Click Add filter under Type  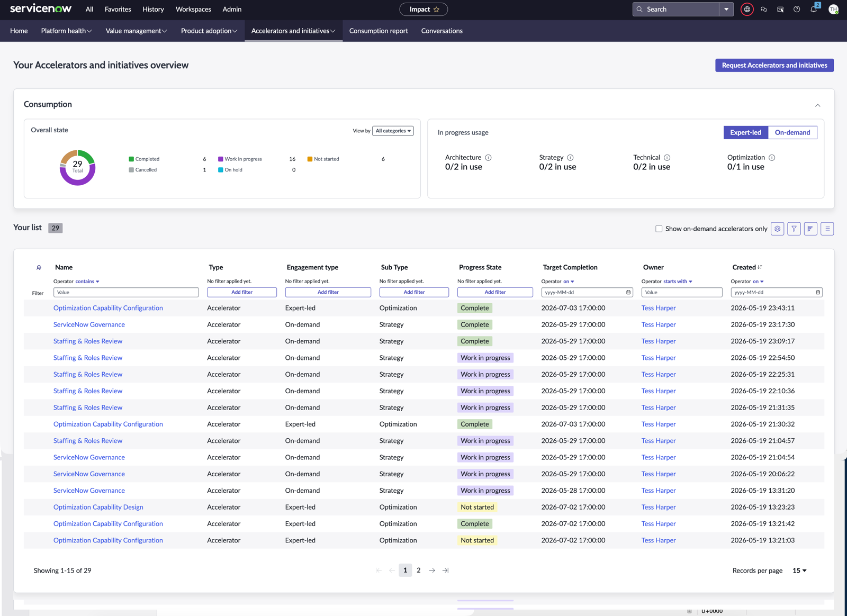[x=242, y=292]
